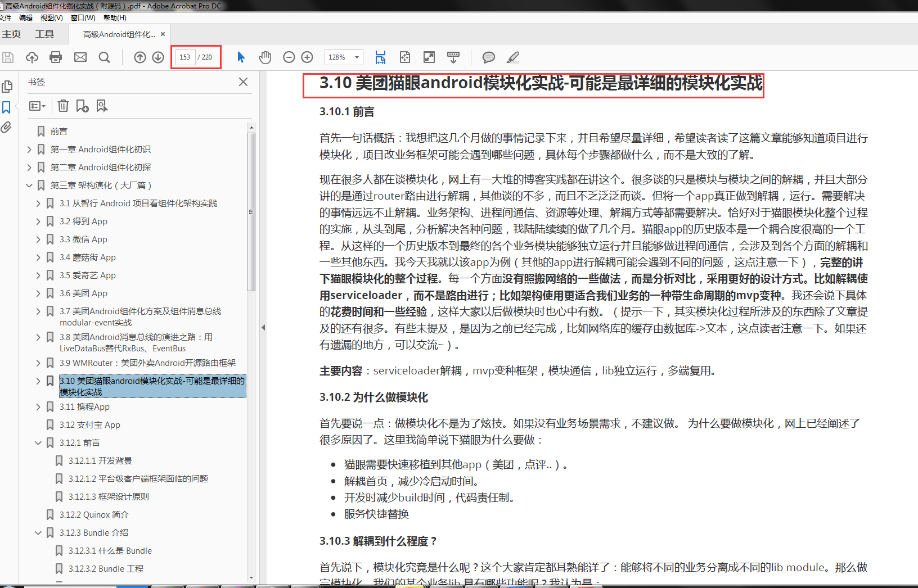Open the attachments paperclip panel
The width and height of the screenshot is (918, 588).
pos(6,127)
